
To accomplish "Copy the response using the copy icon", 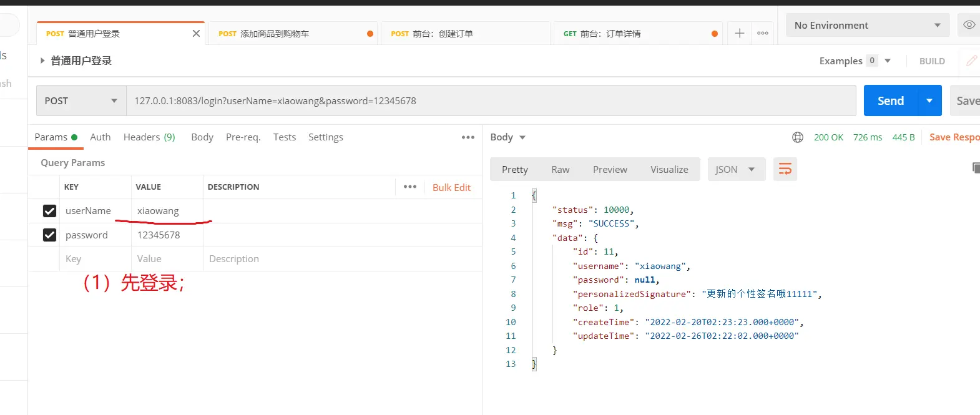I will pos(976,167).
